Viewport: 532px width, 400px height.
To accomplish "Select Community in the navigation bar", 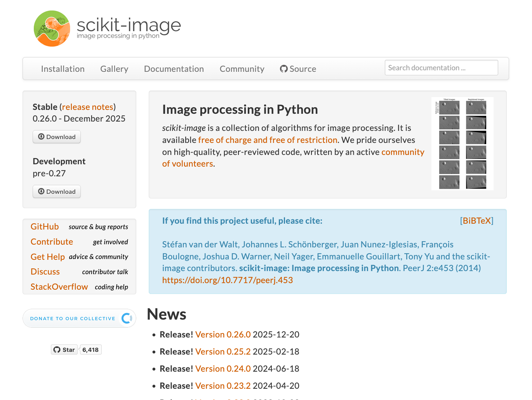I will 242,69.
